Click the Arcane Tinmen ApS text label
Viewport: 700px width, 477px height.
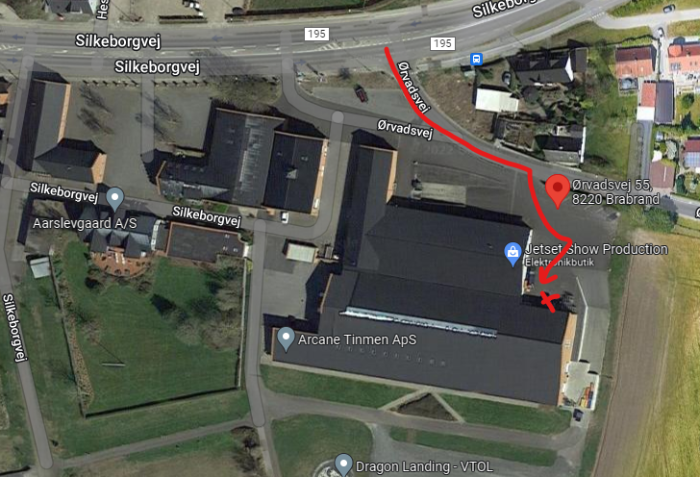(x=357, y=339)
